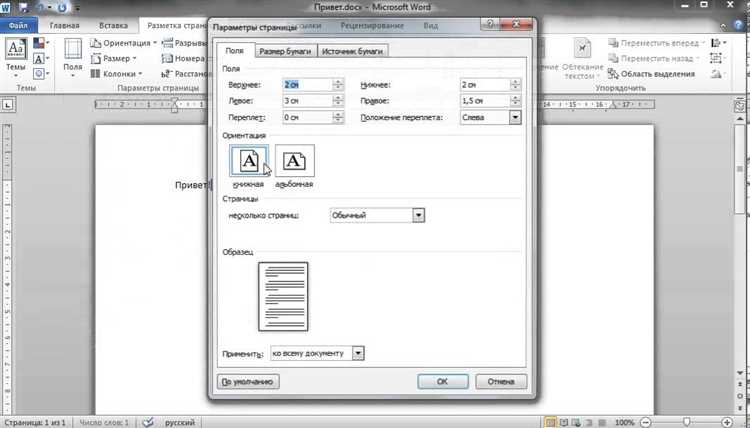
Task: Open Word Help question mark icon
Action: pos(739,25)
